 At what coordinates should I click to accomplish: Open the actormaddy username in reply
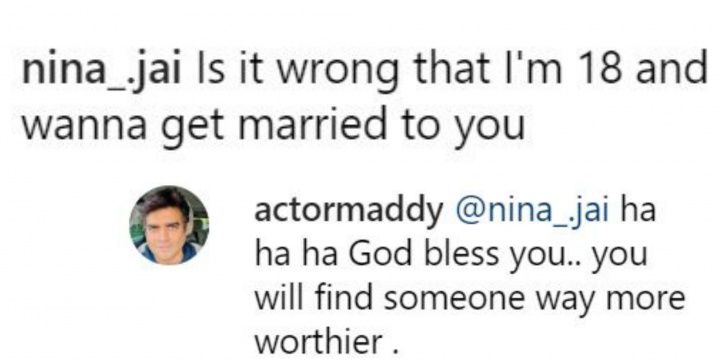pyautogui.click(x=348, y=213)
